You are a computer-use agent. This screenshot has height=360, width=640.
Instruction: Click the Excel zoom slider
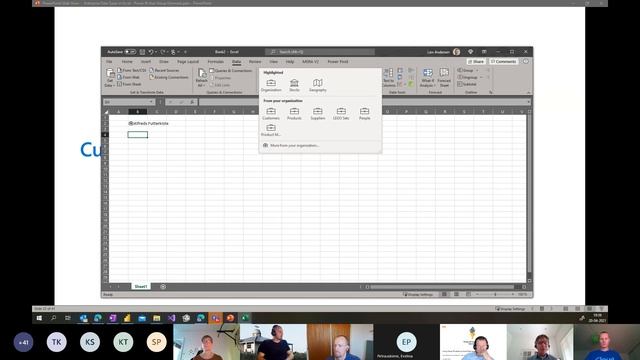[x=495, y=294]
